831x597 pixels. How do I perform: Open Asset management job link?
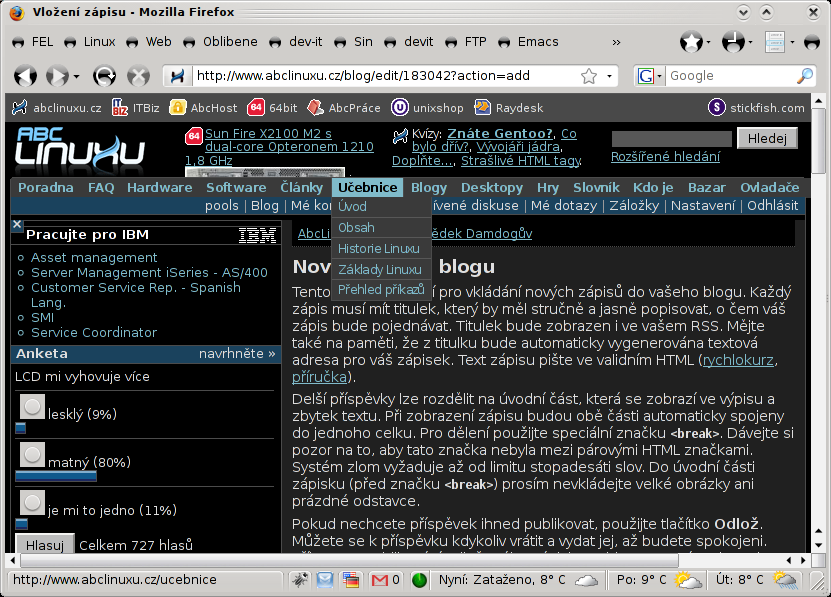coord(94,258)
